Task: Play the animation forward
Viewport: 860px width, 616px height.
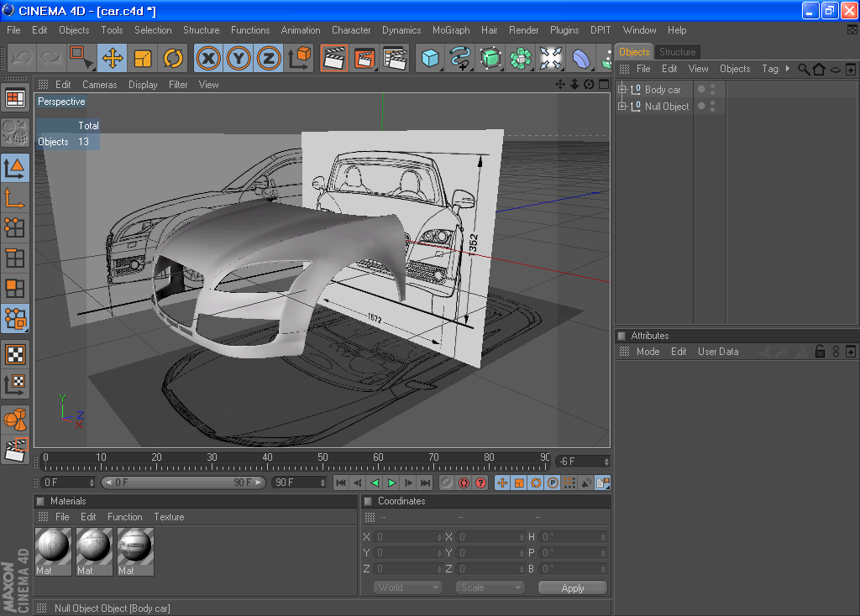Action: point(391,483)
